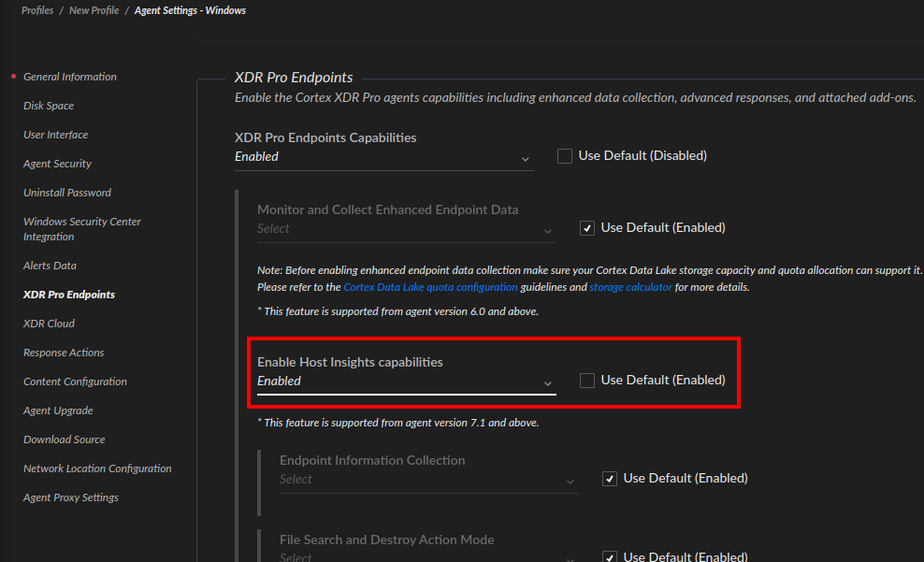Expand the Enable Host Insights capabilities dropdown

[x=406, y=382]
